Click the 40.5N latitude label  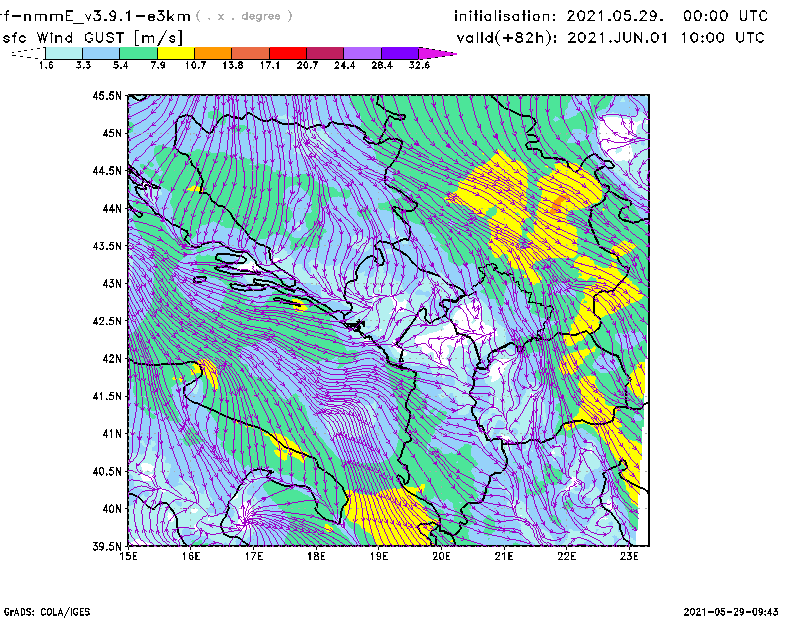[x=107, y=471]
